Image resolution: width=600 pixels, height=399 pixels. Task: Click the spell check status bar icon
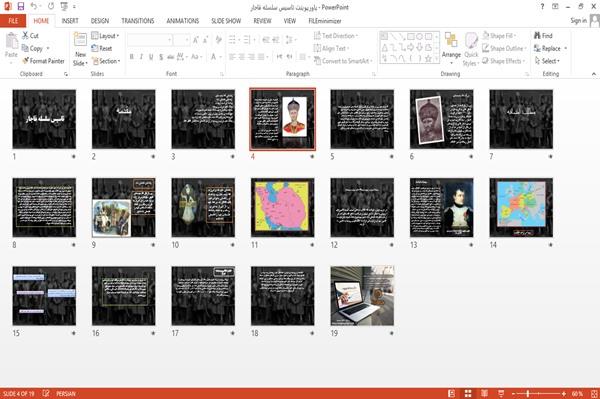(46, 393)
